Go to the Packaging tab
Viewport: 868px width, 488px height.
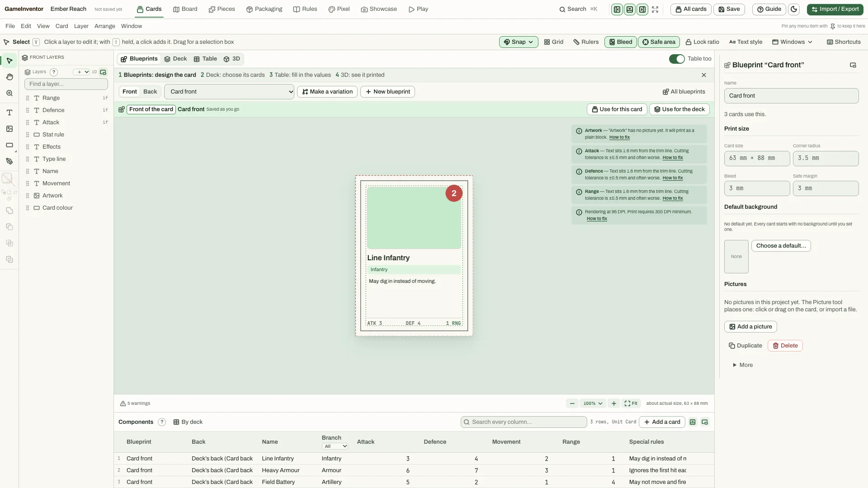click(x=264, y=9)
